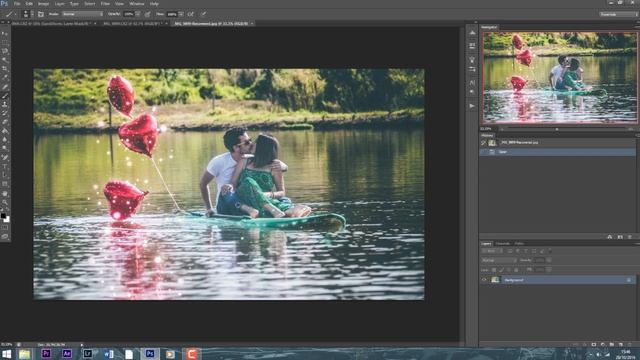Toggle Quick Mask mode

coord(5,228)
